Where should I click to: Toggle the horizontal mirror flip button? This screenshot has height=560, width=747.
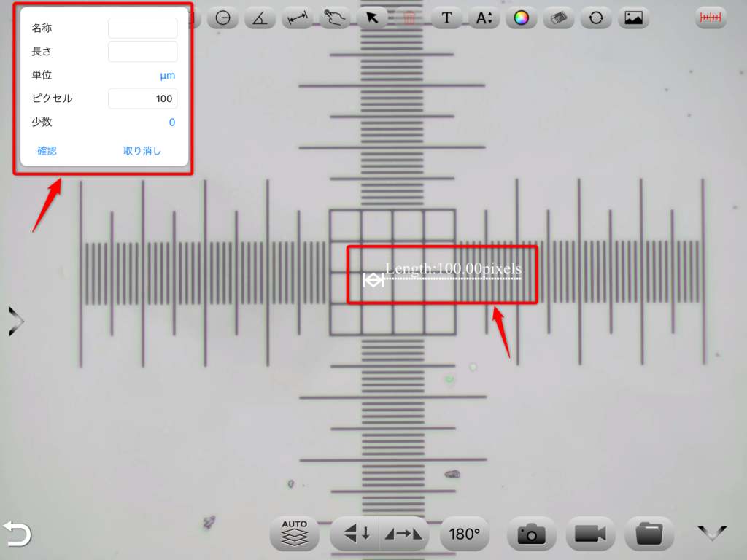(x=404, y=534)
